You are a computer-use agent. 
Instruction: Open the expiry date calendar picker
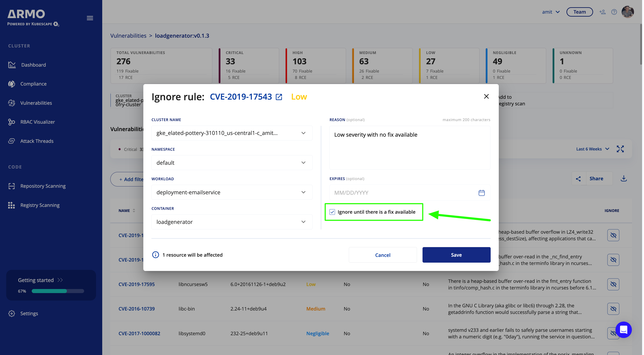(481, 193)
